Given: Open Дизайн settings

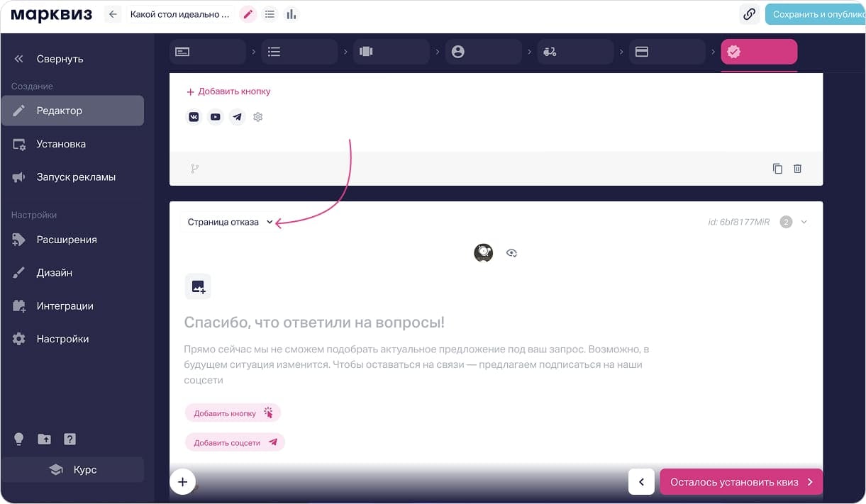Looking at the screenshot, I should pyautogui.click(x=72, y=273).
